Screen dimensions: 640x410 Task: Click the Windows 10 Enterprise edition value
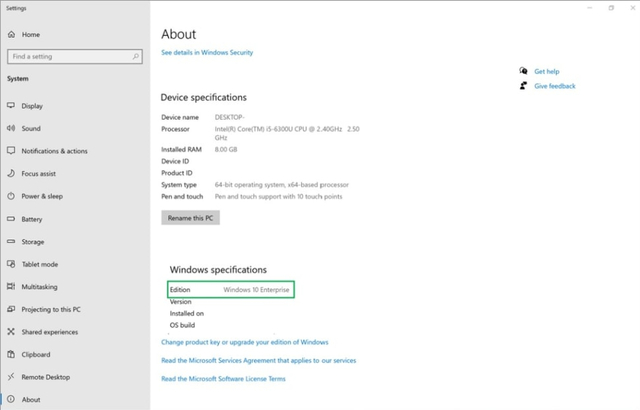[256, 290]
